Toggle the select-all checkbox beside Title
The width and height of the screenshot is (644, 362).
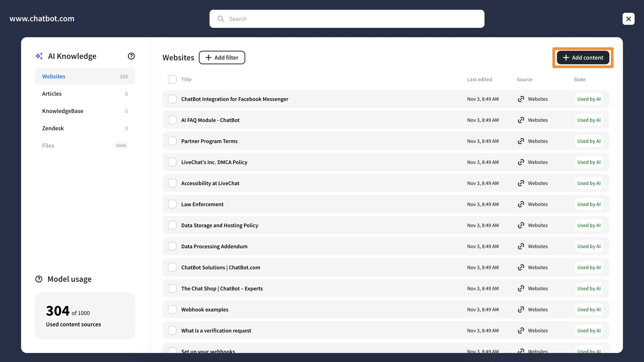click(x=172, y=80)
